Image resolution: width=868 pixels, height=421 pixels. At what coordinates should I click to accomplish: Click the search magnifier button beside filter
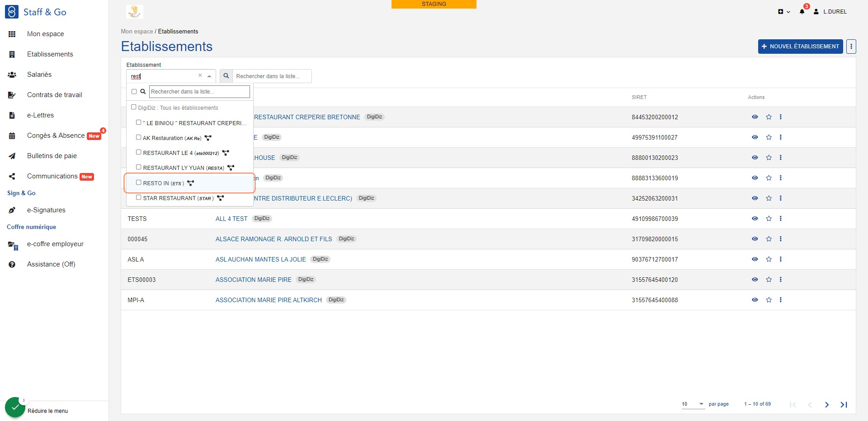pyautogui.click(x=226, y=76)
